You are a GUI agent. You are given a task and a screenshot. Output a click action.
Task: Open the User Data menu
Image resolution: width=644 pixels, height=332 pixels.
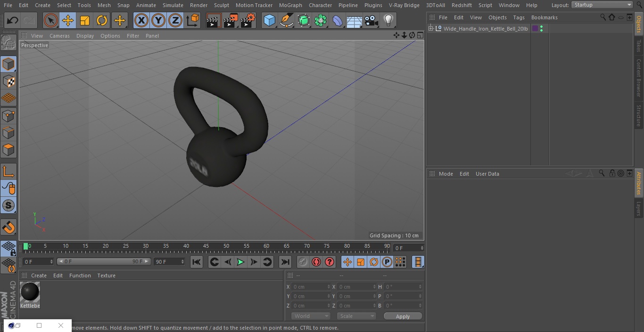487,174
